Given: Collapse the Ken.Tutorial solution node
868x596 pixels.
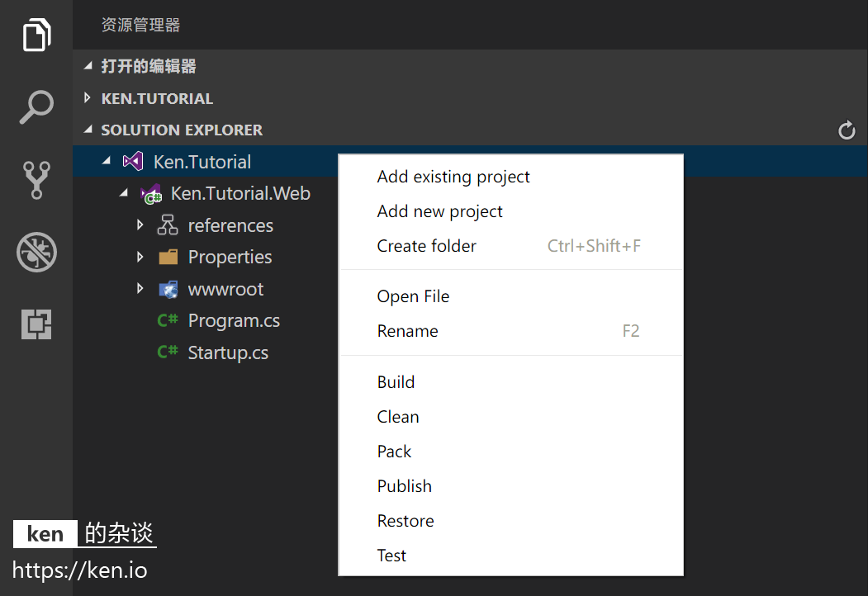Looking at the screenshot, I should (107, 161).
